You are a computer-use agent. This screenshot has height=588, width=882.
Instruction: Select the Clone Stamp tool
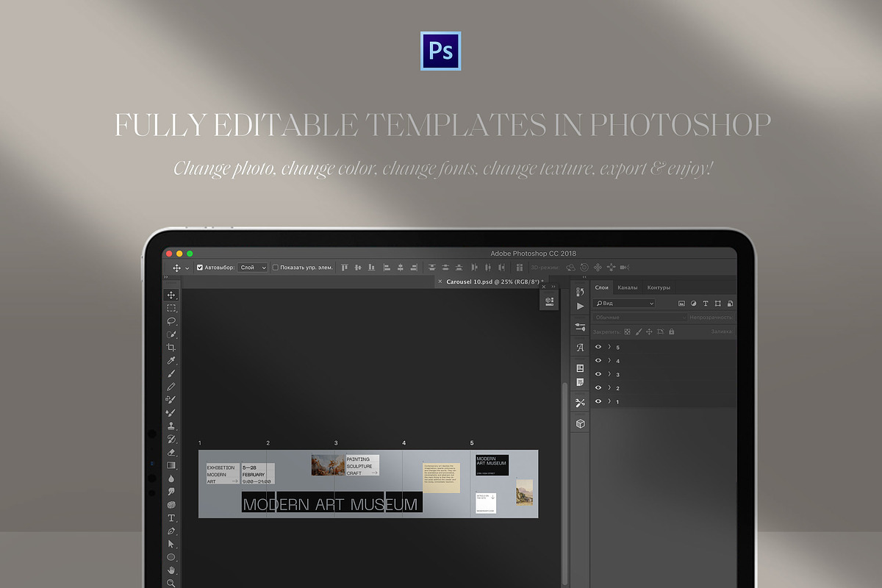(x=171, y=426)
